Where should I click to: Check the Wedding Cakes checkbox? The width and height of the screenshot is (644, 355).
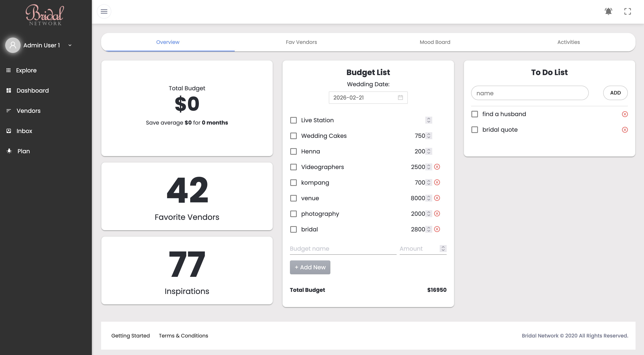(293, 136)
